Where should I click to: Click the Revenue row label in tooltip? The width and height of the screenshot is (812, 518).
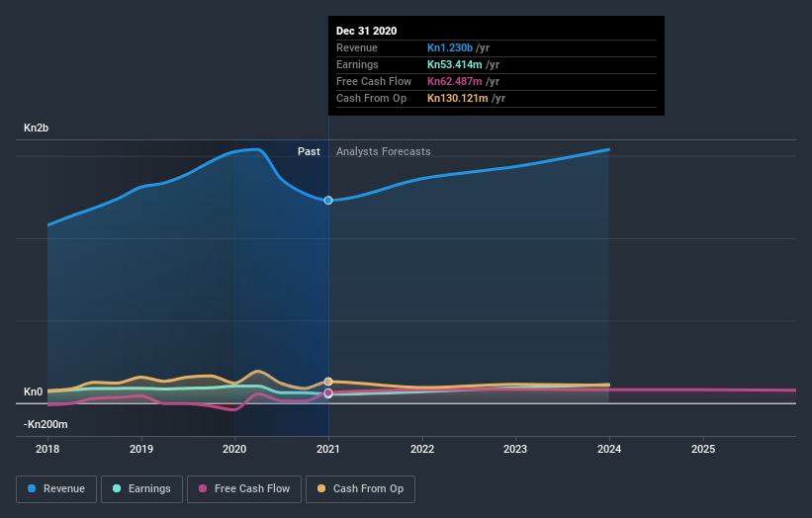pos(357,47)
